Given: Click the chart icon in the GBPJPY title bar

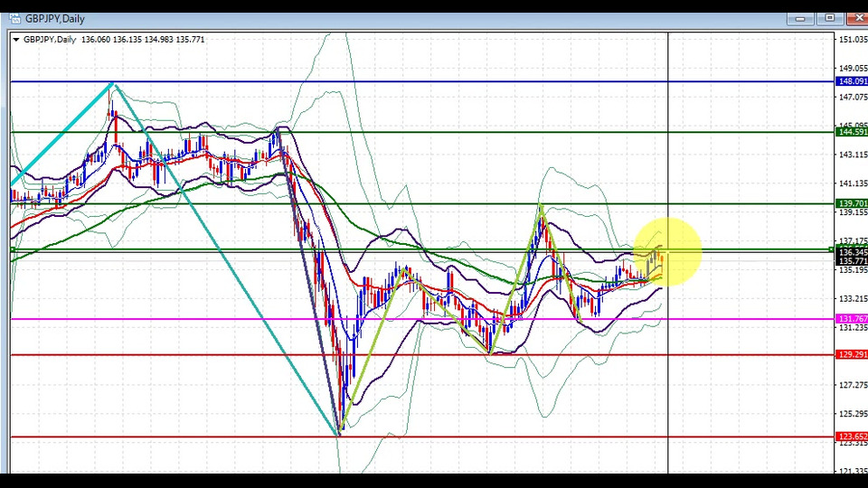Looking at the screenshot, I should pyautogui.click(x=15, y=19).
